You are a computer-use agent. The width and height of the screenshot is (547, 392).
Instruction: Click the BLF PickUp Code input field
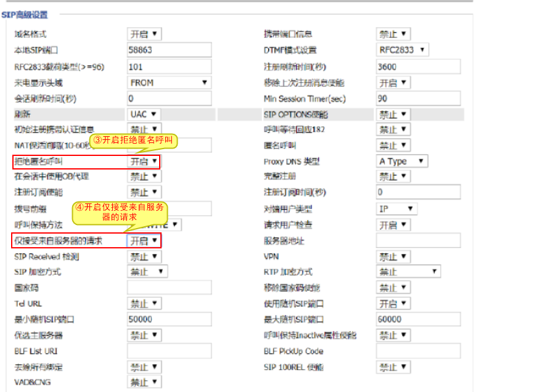tap(418, 351)
